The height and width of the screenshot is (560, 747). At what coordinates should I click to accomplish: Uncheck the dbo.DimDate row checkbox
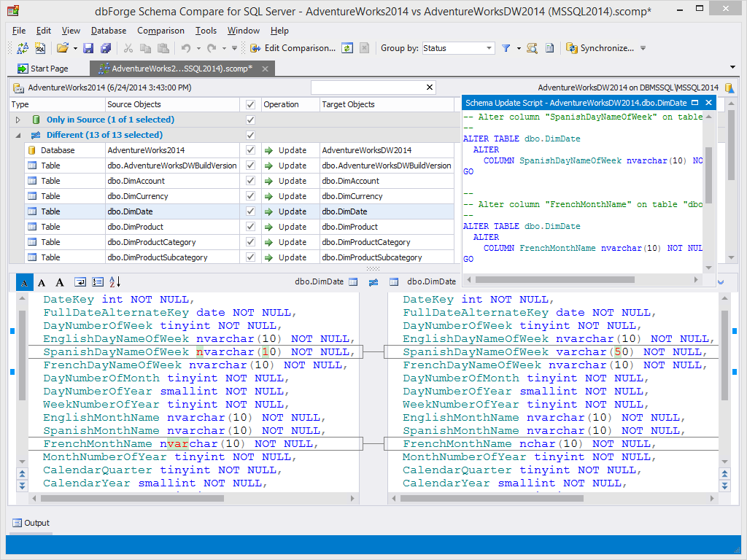pos(251,211)
